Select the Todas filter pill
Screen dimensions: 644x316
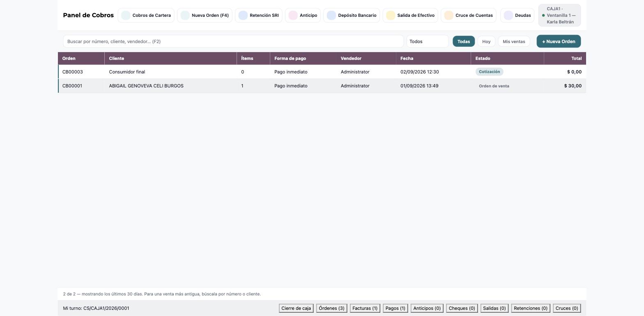point(464,41)
